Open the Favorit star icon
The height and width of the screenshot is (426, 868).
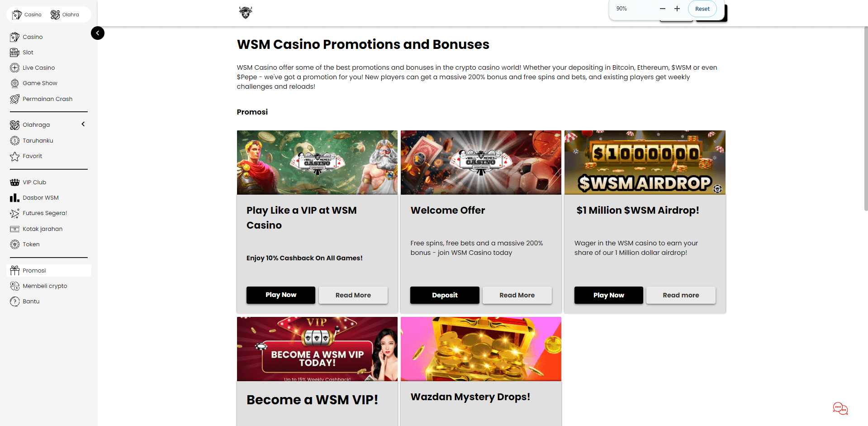tap(15, 156)
